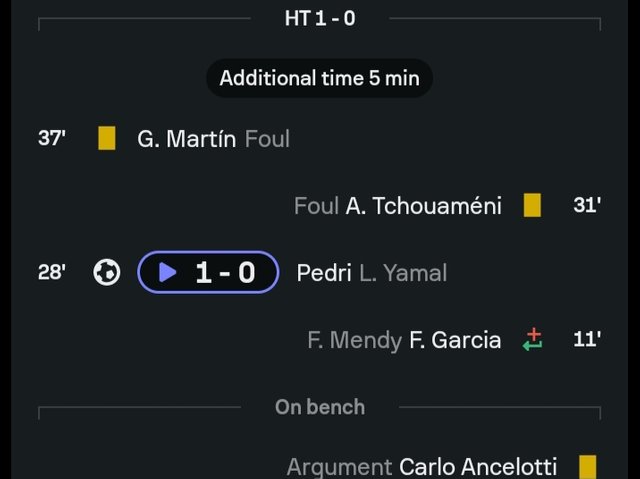Play the 1 - 0 goal video
Viewport: 640px width, 479px height.
pos(208,272)
